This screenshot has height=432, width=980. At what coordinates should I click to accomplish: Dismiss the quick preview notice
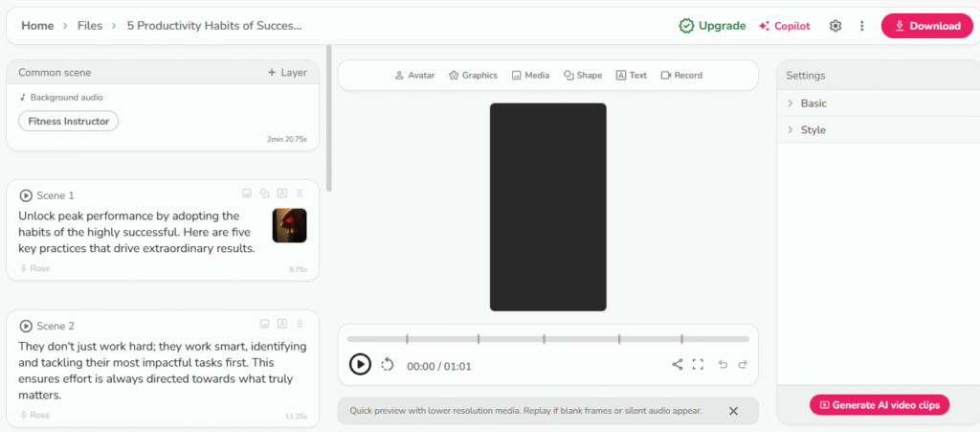tap(734, 411)
